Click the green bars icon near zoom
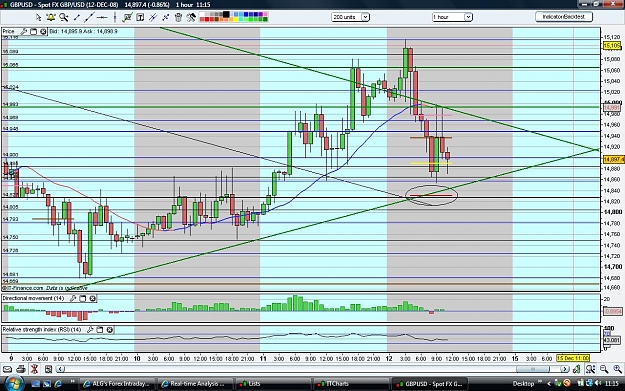This screenshot has width=625, height=391. click(576, 369)
